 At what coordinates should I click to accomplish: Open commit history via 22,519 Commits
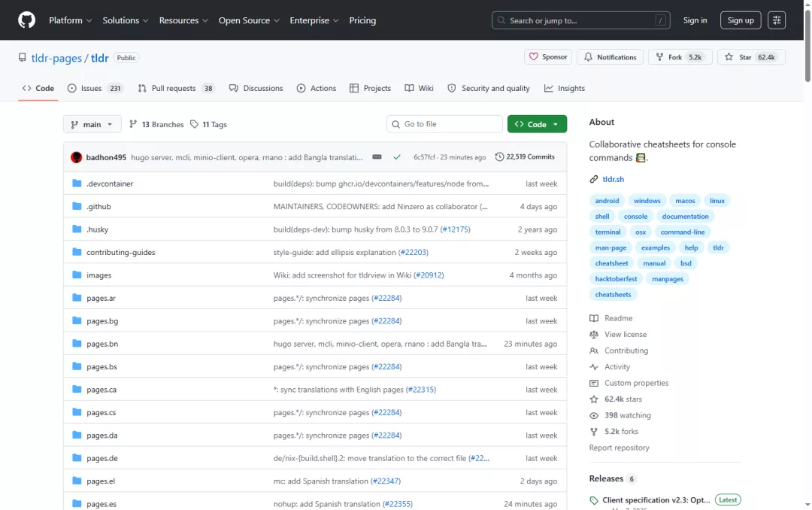(x=525, y=157)
